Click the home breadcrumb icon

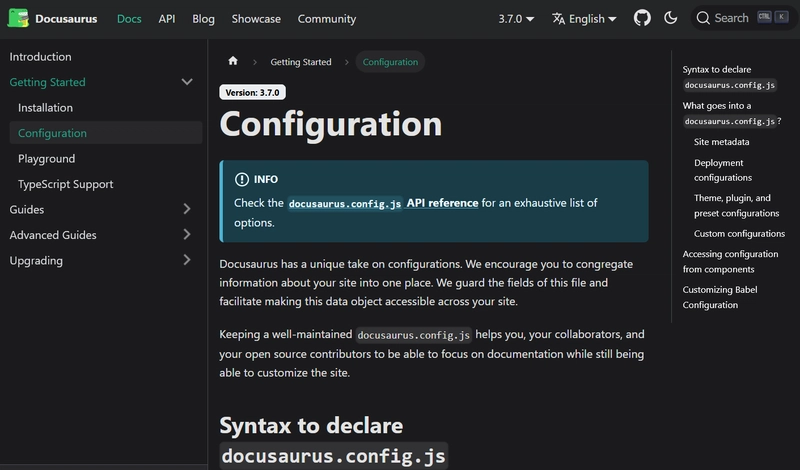[x=233, y=62]
